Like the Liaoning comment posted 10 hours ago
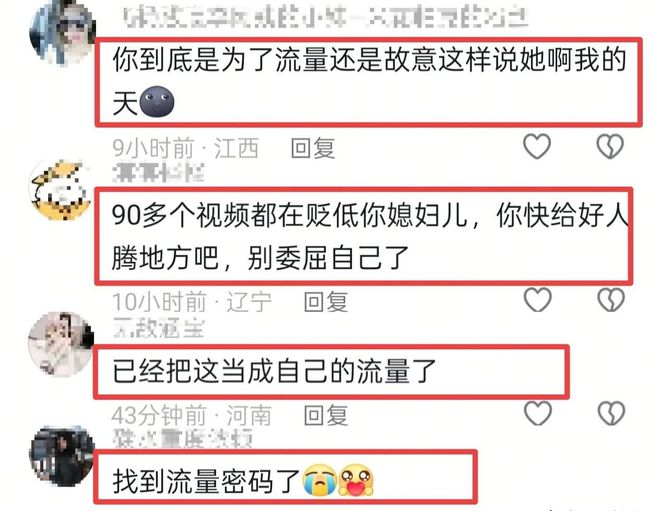 point(538,300)
